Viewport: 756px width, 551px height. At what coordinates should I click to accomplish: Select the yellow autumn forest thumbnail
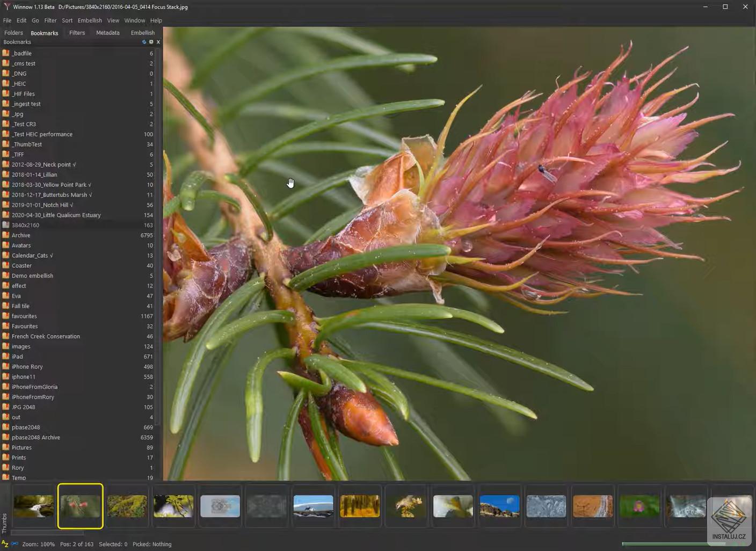tap(360, 506)
